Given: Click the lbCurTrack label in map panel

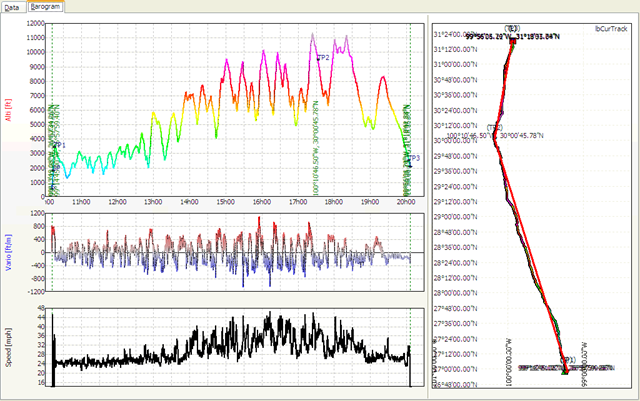Looking at the screenshot, I should coord(611,31).
